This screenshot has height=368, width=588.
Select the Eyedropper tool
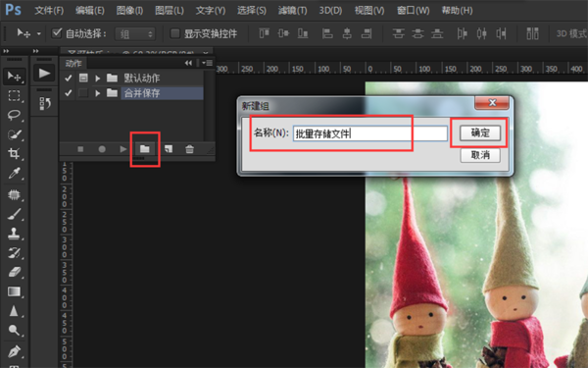click(15, 173)
